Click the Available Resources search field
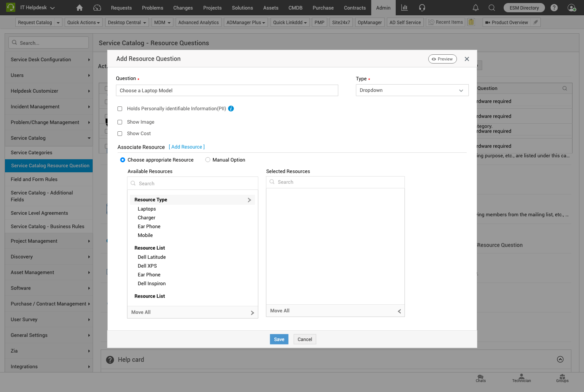The height and width of the screenshot is (392, 584). 192,183
